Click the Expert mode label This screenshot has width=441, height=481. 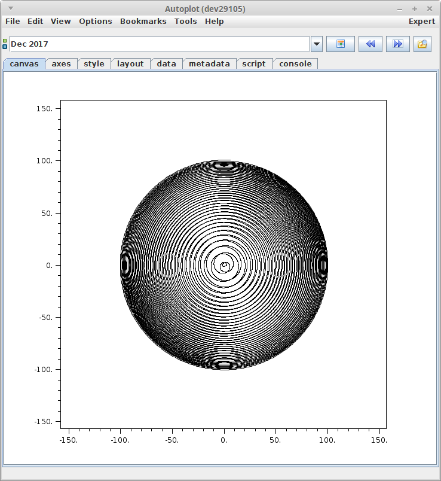[x=422, y=21]
